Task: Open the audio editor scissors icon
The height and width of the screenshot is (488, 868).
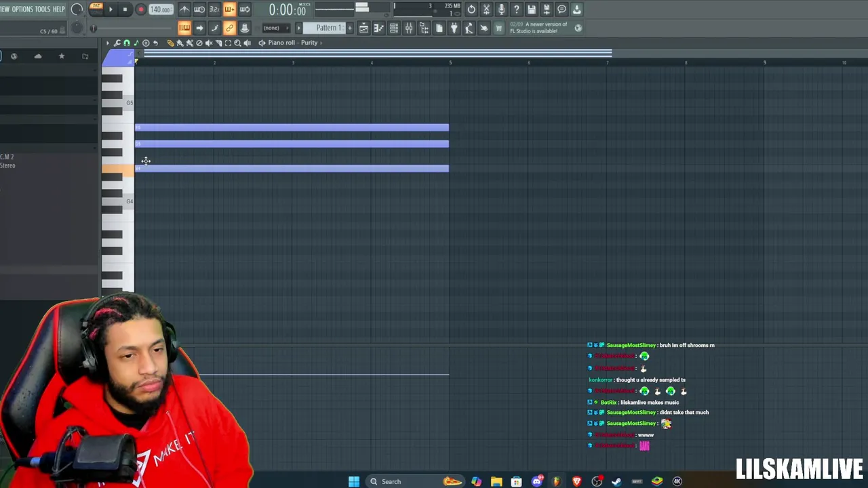Action: [486, 9]
